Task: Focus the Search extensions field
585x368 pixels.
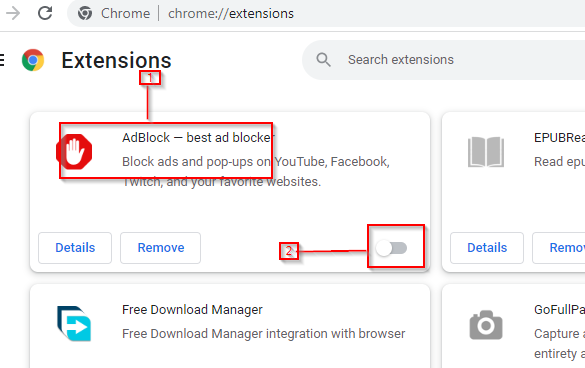Action: (x=444, y=60)
